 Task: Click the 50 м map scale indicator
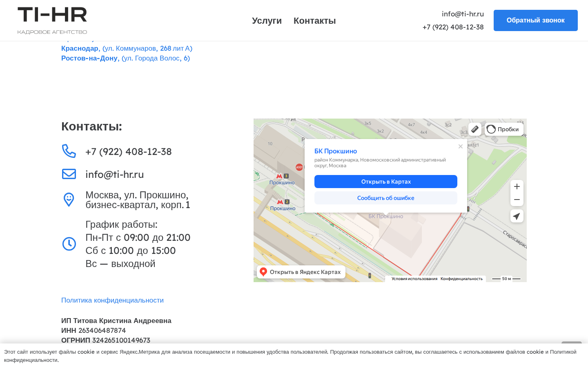(x=506, y=279)
